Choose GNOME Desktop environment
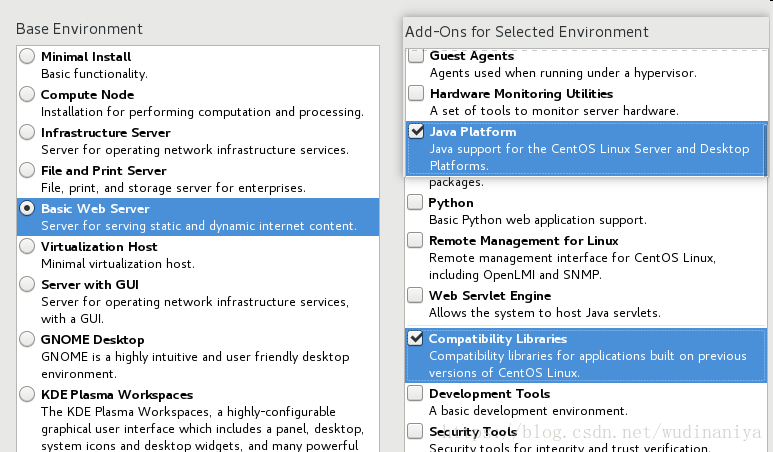This screenshot has width=773, height=452. point(27,339)
